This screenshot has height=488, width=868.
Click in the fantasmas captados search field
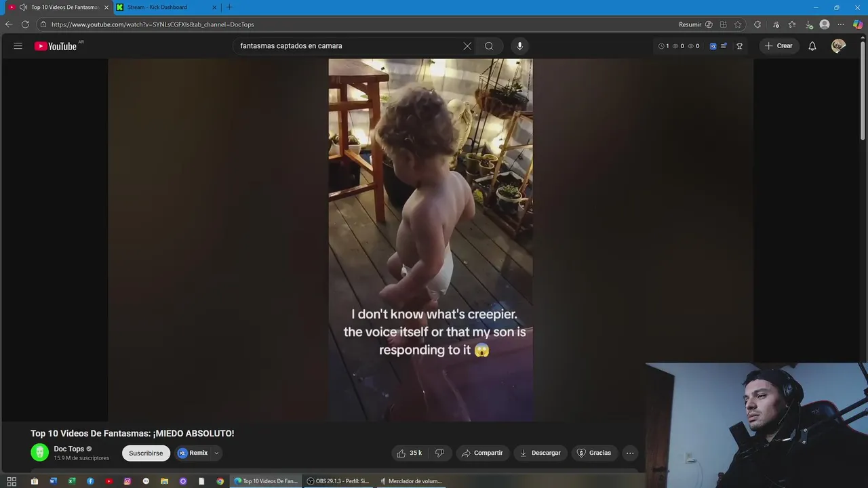pyautogui.click(x=347, y=46)
